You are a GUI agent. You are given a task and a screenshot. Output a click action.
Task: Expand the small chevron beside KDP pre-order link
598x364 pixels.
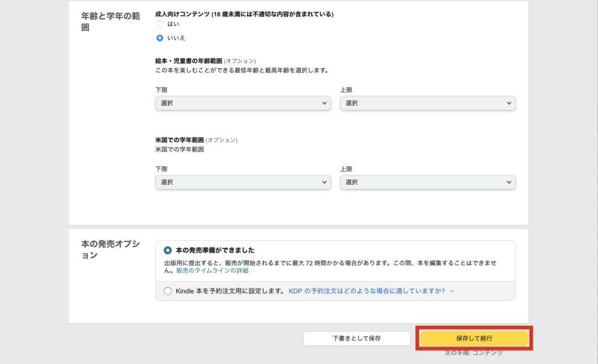click(451, 291)
